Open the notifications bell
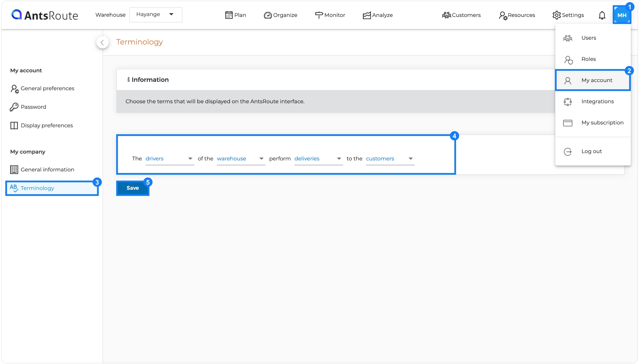The height and width of the screenshot is (364, 639). [x=602, y=15]
